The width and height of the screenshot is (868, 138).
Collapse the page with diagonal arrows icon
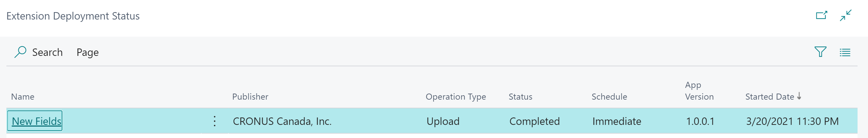coord(846,15)
